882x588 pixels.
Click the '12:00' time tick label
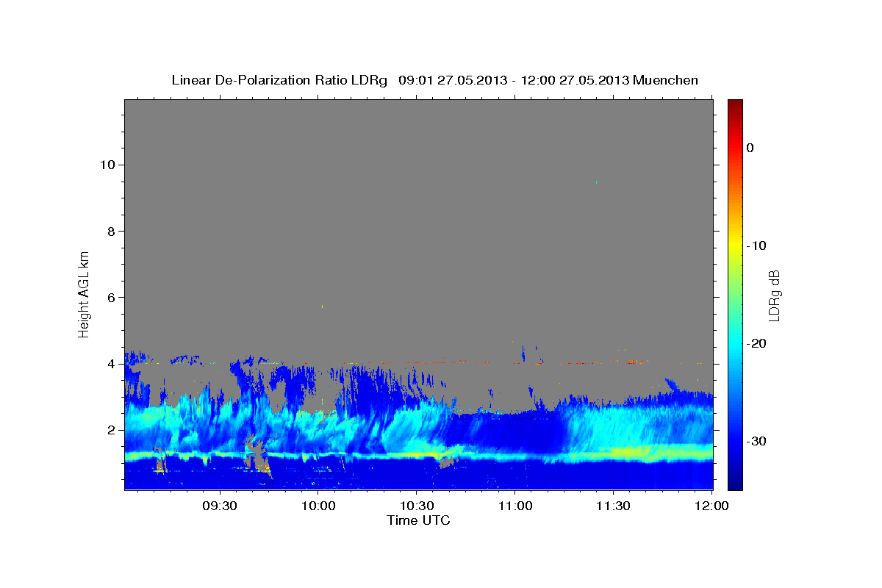[x=711, y=506]
